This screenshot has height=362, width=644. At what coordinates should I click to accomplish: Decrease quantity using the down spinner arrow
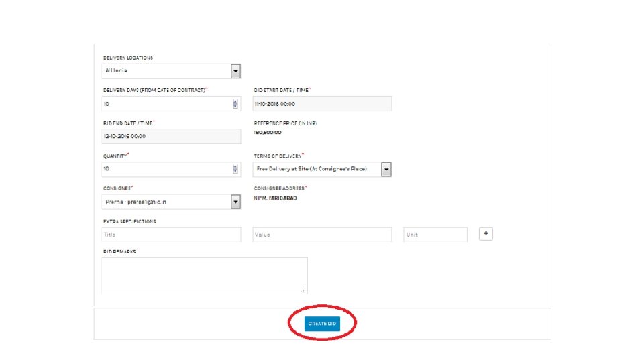pos(235,172)
